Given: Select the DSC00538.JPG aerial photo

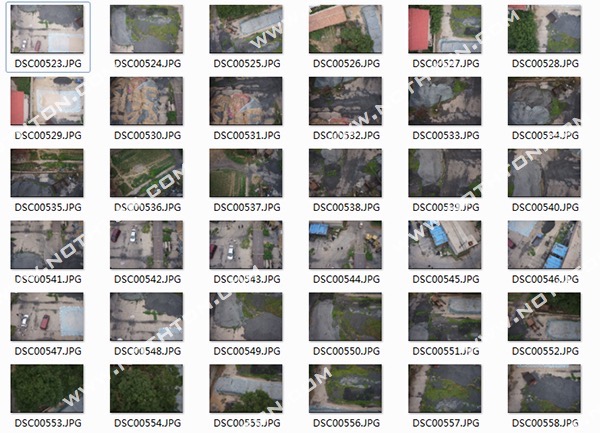Looking at the screenshot, I should click(345, 173).
